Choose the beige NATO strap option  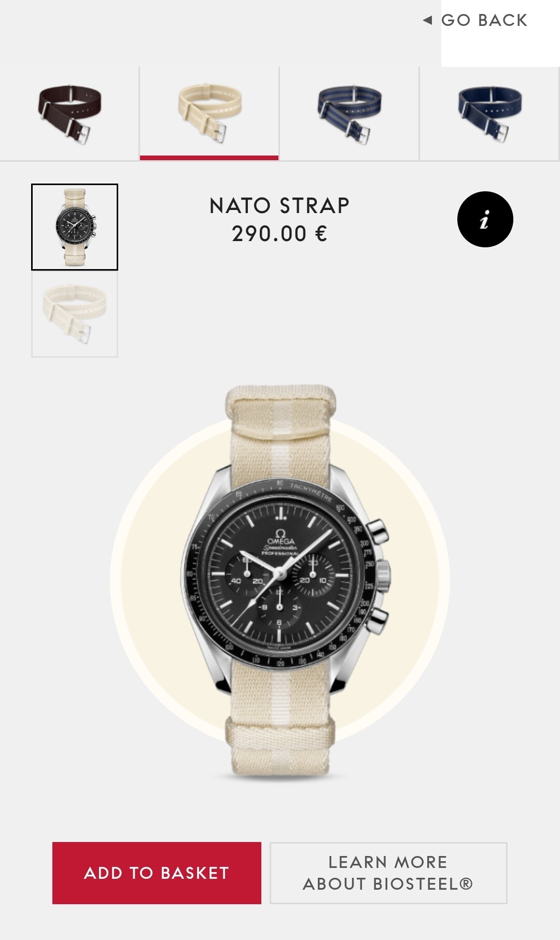click(x=209, y=114)
